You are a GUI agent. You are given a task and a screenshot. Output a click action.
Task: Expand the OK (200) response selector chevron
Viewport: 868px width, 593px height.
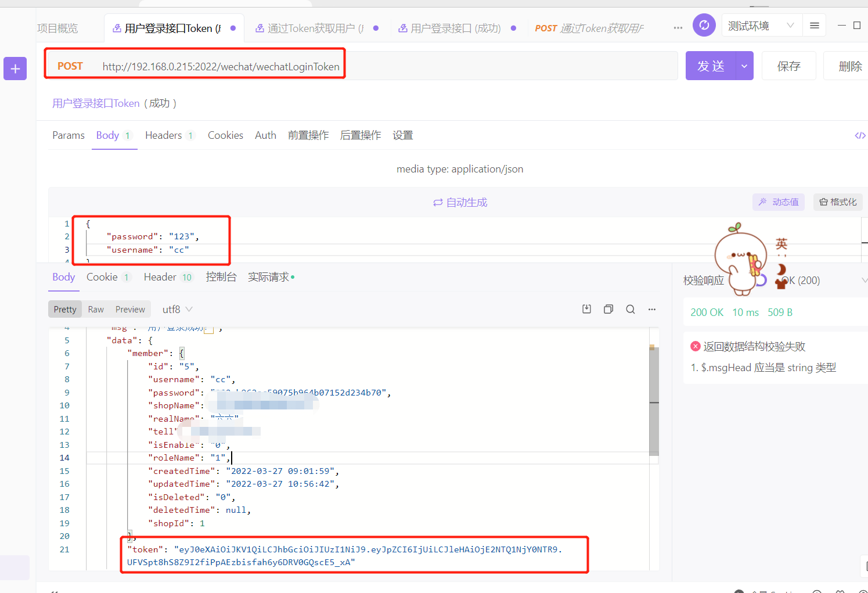864,281
